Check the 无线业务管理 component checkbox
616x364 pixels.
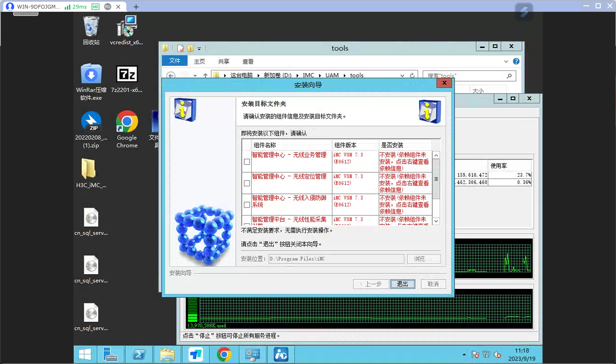tap(247, 162)
